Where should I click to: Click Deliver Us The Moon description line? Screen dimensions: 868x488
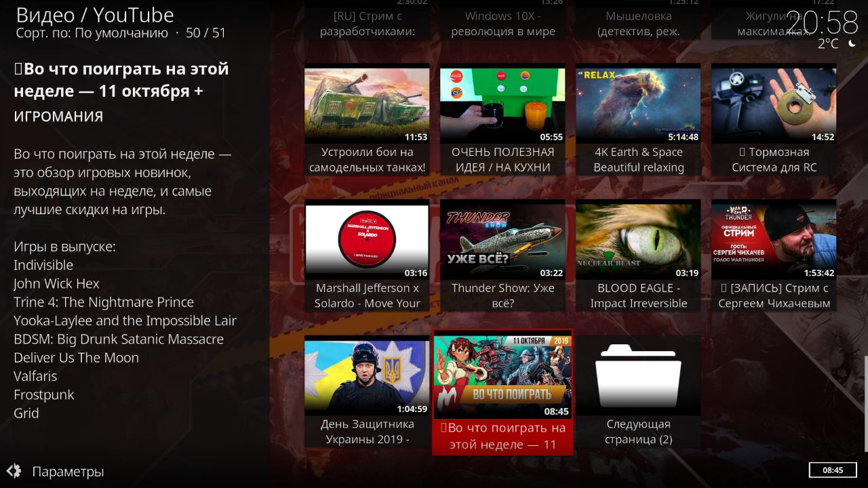[x=76, y=357]
